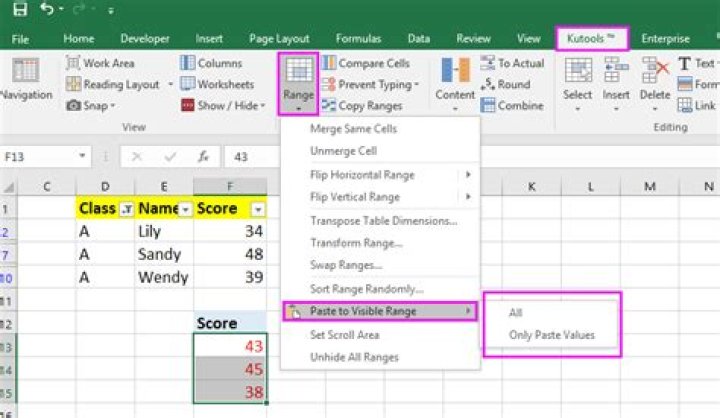Viewport: 720px width, 418px height.
Task: Open the Score column filter dropdown
Action: tap(258, 209)
